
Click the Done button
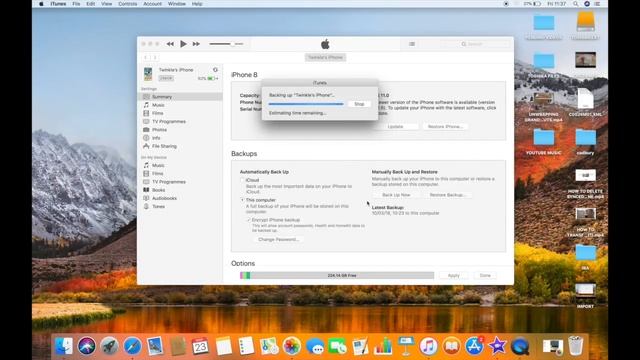click(x=485, y=276)
